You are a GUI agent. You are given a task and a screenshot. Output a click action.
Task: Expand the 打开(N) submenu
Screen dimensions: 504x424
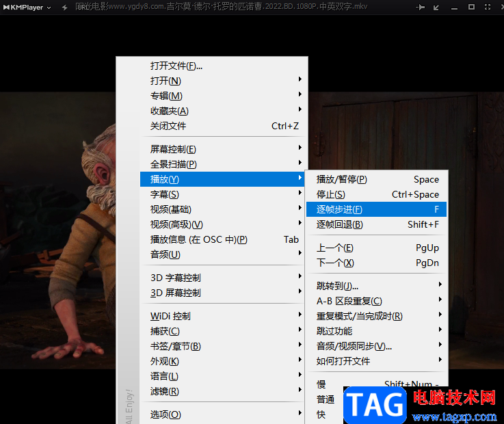[222, 81]
